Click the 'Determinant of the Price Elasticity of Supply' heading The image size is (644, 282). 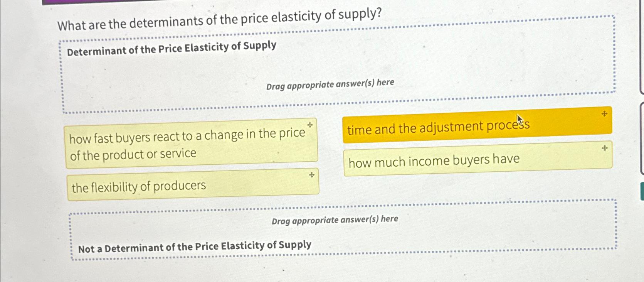(171, 46)
